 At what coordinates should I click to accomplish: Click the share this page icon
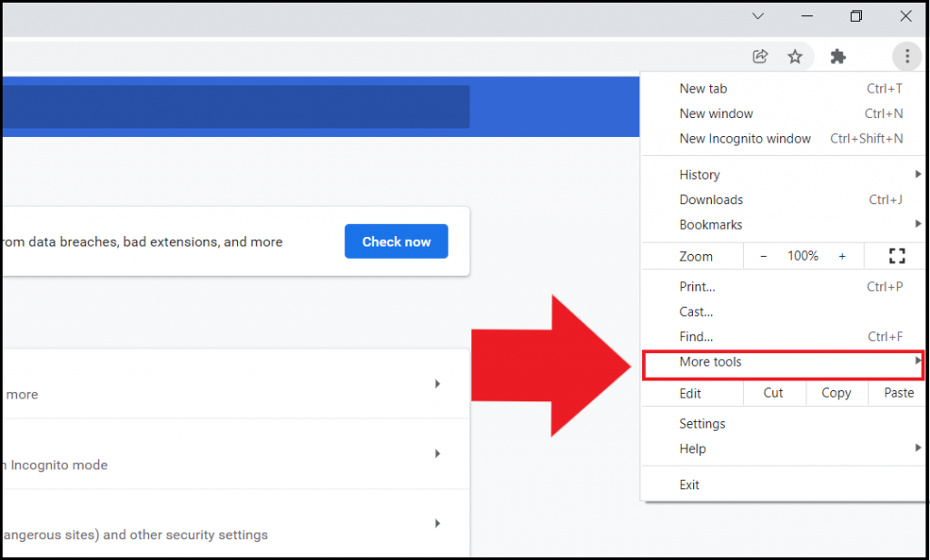(x=760, y=56)
